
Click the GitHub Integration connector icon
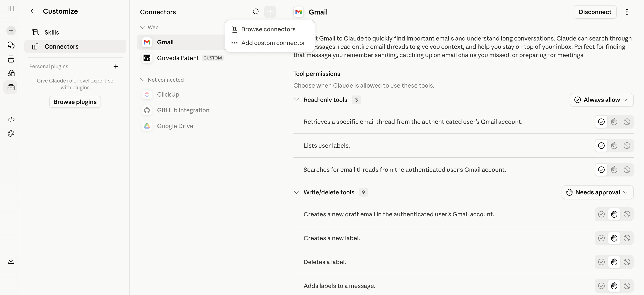click(147, 110)
